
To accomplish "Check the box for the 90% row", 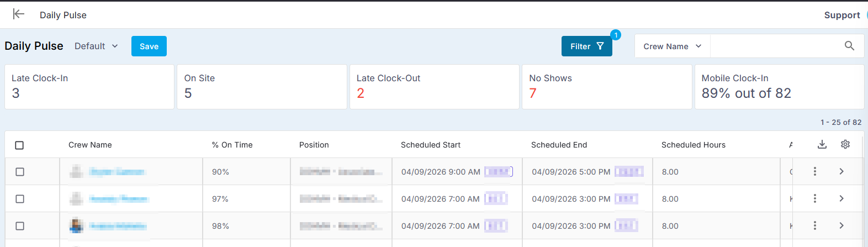I will [x=20, y=172].
